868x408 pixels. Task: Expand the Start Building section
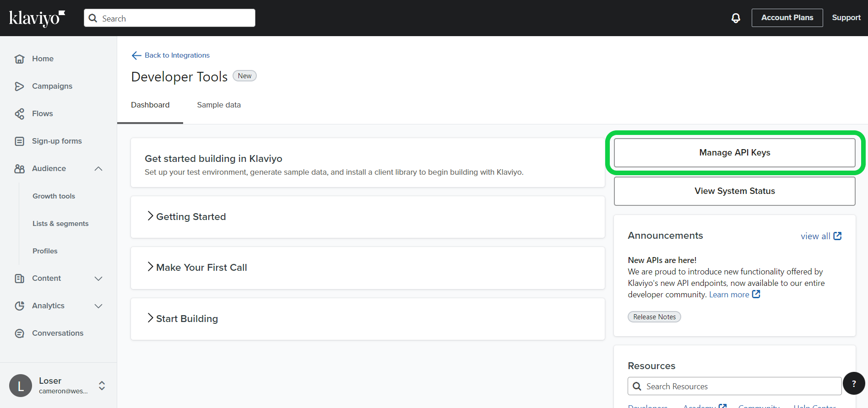point(368,319)
